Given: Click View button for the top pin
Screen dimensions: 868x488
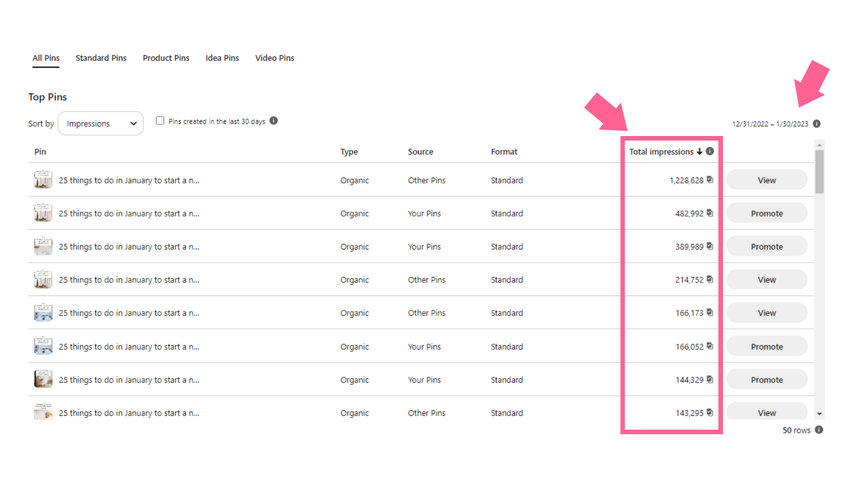Looking at the screenshot, I should point(766,180).
